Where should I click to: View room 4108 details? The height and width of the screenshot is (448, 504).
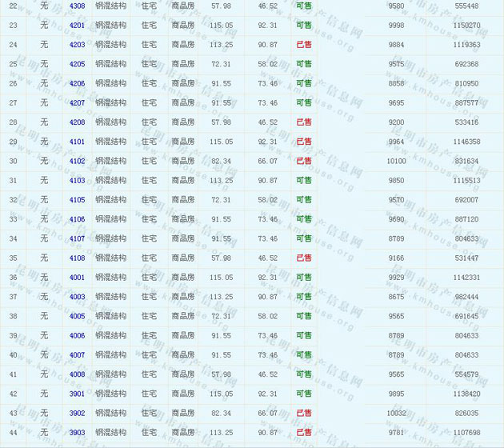pyautogui.click(x=77, y=258)
